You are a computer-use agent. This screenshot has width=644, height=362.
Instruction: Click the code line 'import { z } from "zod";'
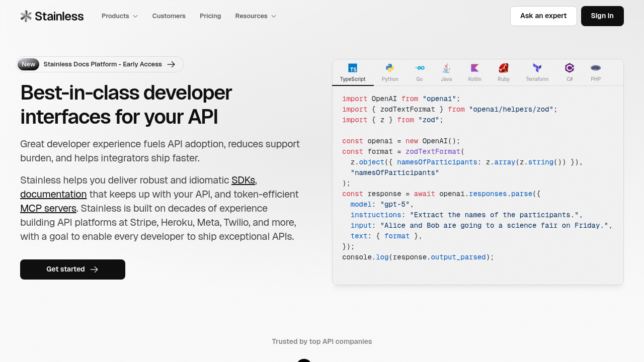pos(393,120)
